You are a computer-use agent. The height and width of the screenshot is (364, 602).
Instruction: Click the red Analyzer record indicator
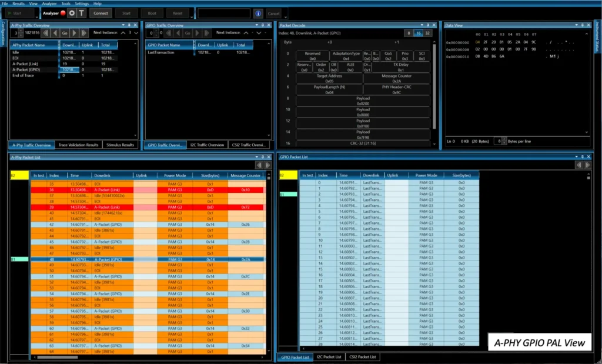62,13
